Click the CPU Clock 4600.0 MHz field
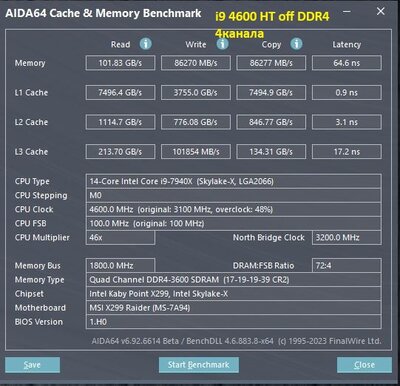This screenshot has width=400, height=386. (x=233, y=209)
